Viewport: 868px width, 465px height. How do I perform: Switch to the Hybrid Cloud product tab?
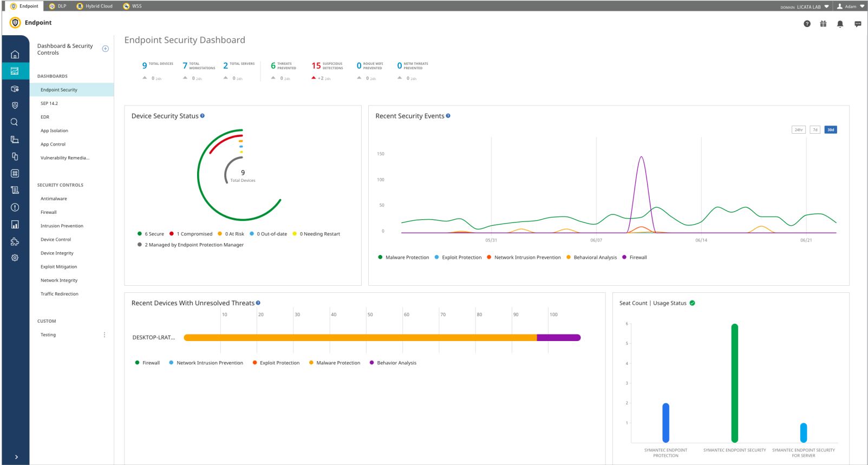(95, 6)
